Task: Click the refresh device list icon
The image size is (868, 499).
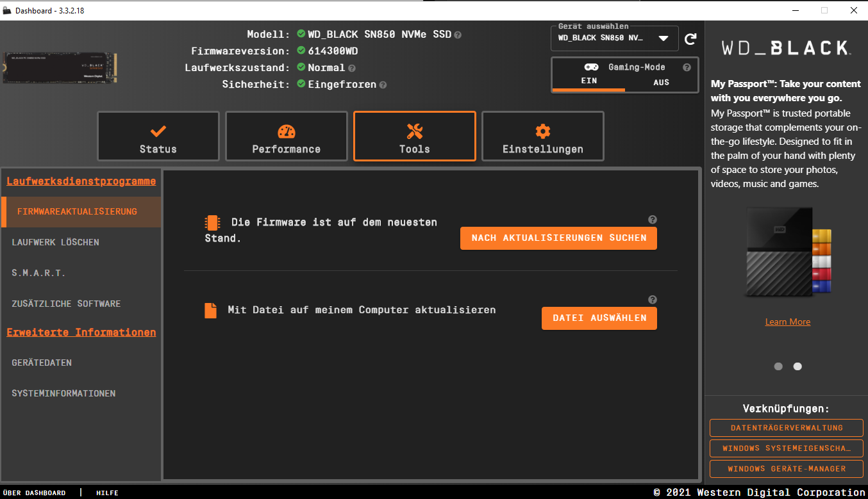Action: (690, 39)
